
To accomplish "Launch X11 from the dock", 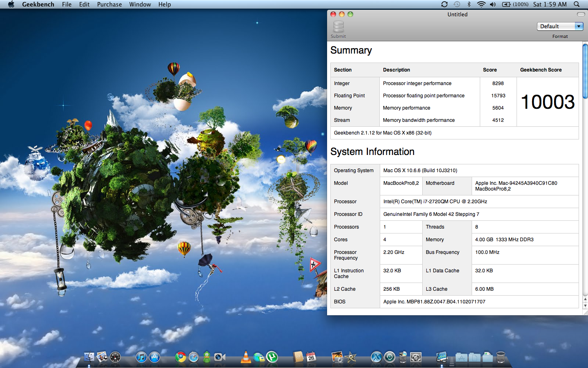I will pyautogui.click(x=376, y=357).
